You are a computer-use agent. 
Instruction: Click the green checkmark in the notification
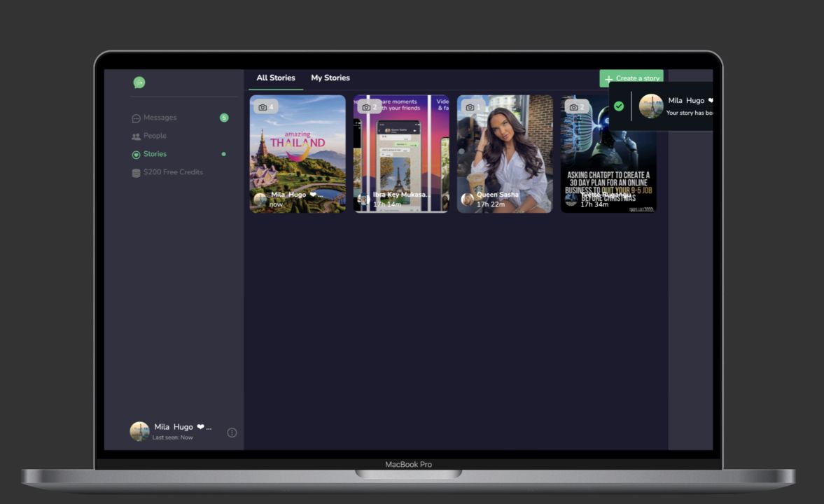click(x=619, y=106)
